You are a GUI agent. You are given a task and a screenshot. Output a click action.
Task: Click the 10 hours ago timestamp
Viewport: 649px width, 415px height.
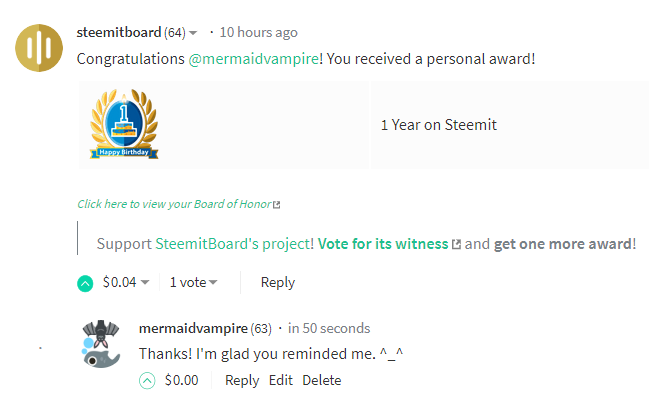[x=258, y=32]
